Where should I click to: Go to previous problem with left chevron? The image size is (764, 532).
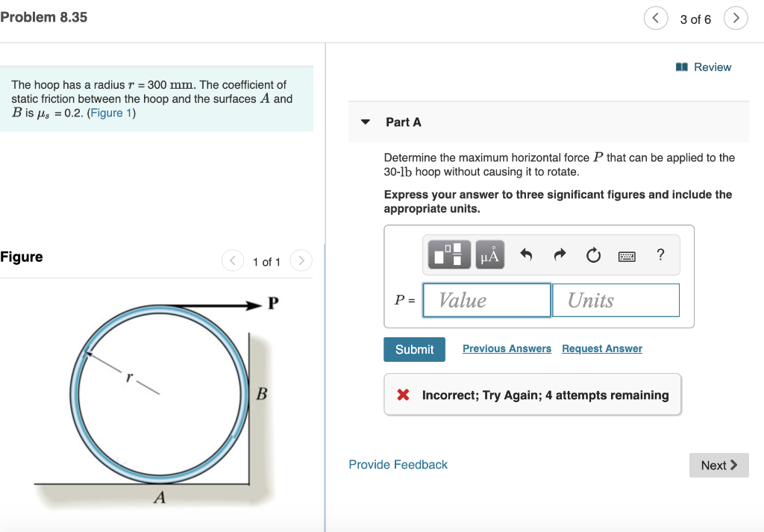pyautogui.click(x=656, y=18)
